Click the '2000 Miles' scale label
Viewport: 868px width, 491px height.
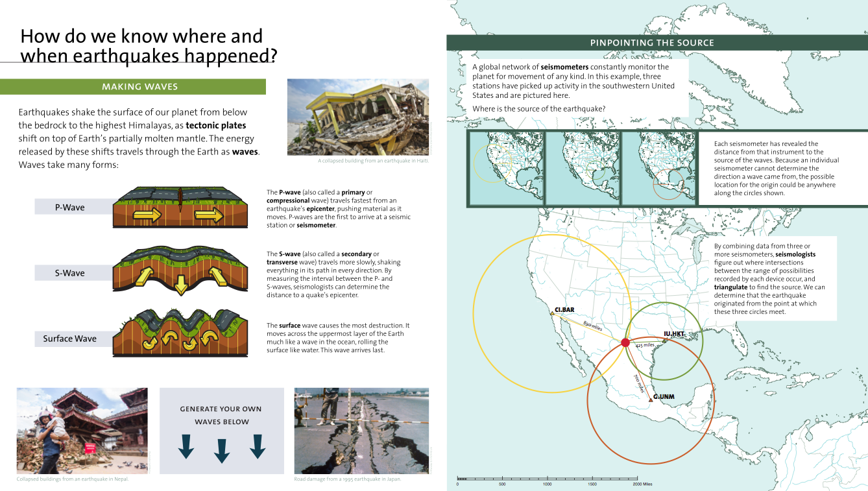point(642,485)
